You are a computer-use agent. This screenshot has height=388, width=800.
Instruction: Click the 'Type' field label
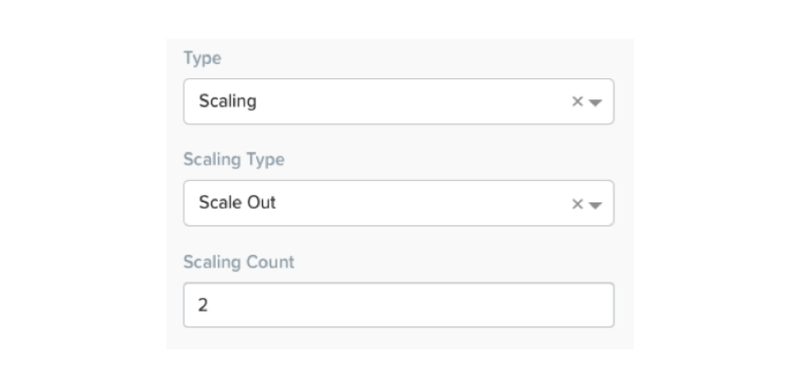202,58
